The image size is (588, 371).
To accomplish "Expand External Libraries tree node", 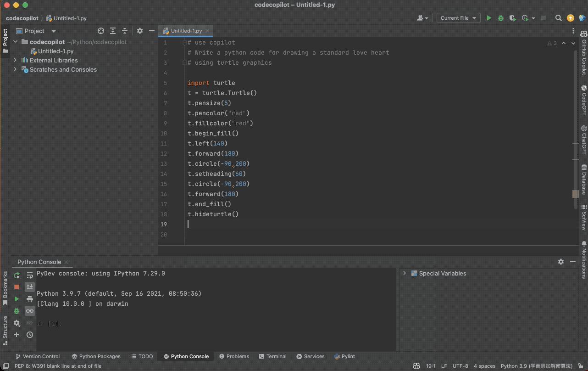I will 15,60.
